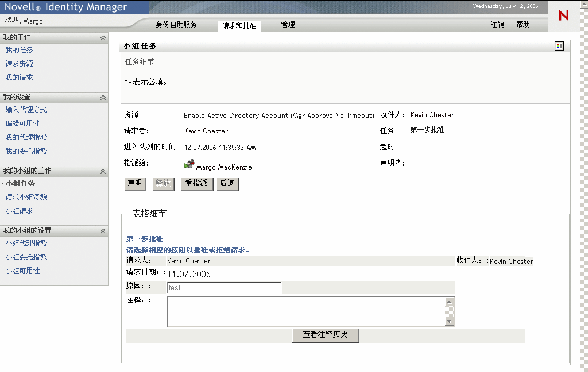Collapse the 我的小组的工作 sidebar section
Screen dimensions: 588x372
pos(103,171)
